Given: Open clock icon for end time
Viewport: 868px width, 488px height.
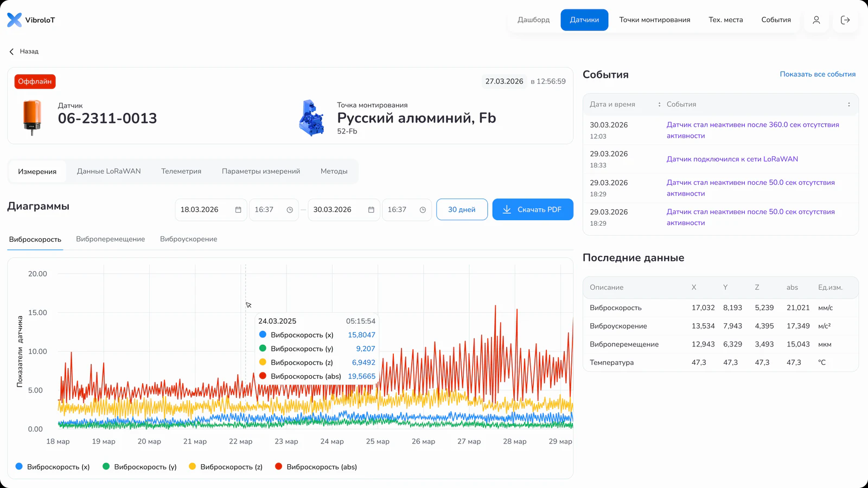Looking at the screenshot, I should pos(423,210).
